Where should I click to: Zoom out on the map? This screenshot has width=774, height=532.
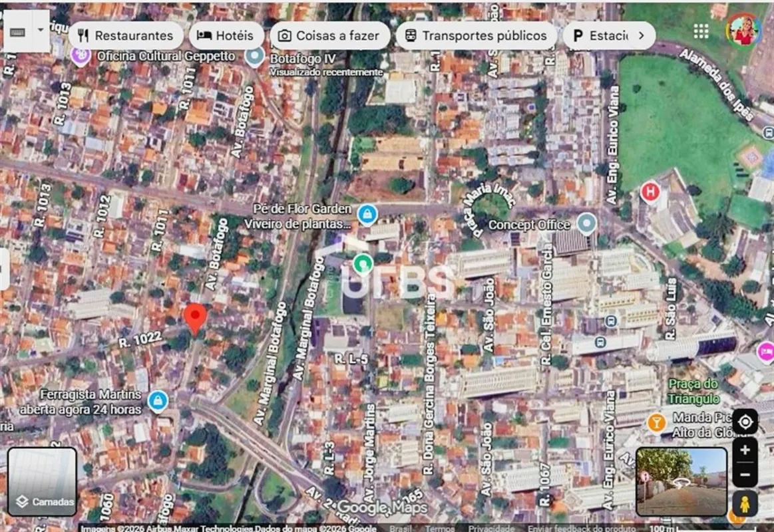click(745, 475)
